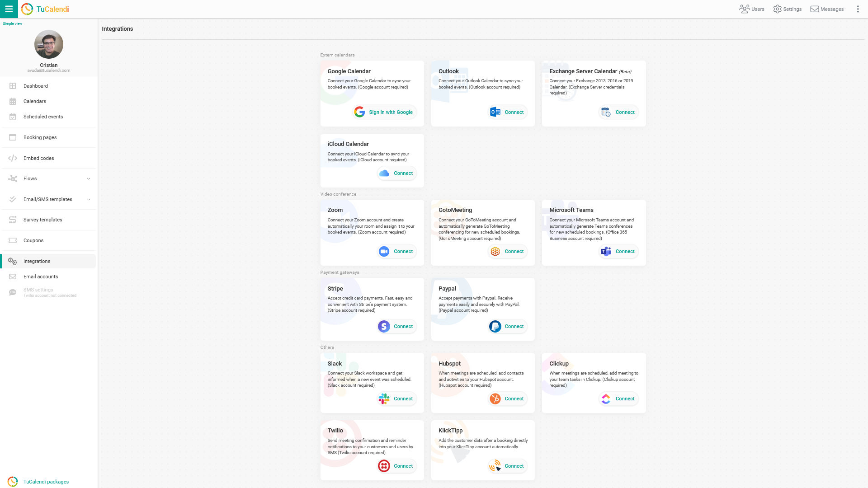This screenshot has height=488, width=868.
Task: Select the Dashboard sidebar item
Action: click(48, 86)
